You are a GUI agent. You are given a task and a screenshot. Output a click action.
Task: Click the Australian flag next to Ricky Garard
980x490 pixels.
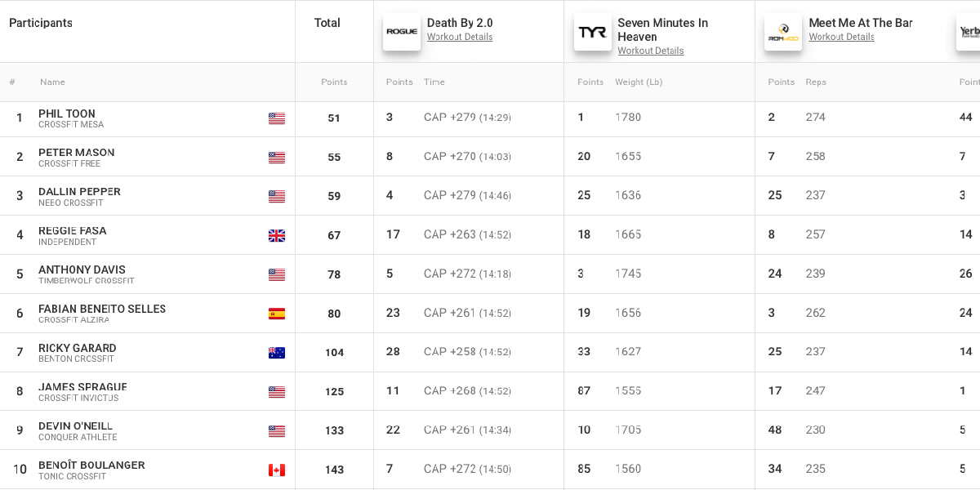pos(277,353)
